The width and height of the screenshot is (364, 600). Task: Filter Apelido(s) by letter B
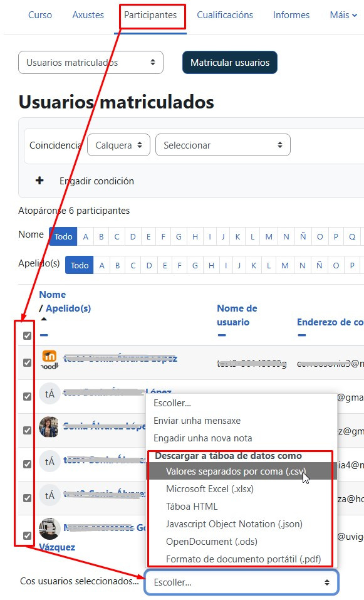click(117, 265)
